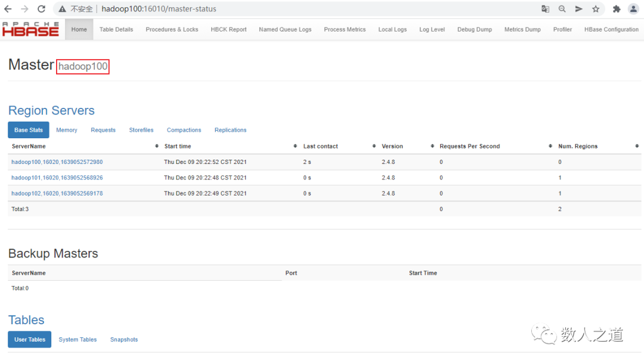Click start time 'Thu Dec 09 20:22:48 CST 2021'
Viewport: 644px width, 363px height.
(x=205, y=178)
